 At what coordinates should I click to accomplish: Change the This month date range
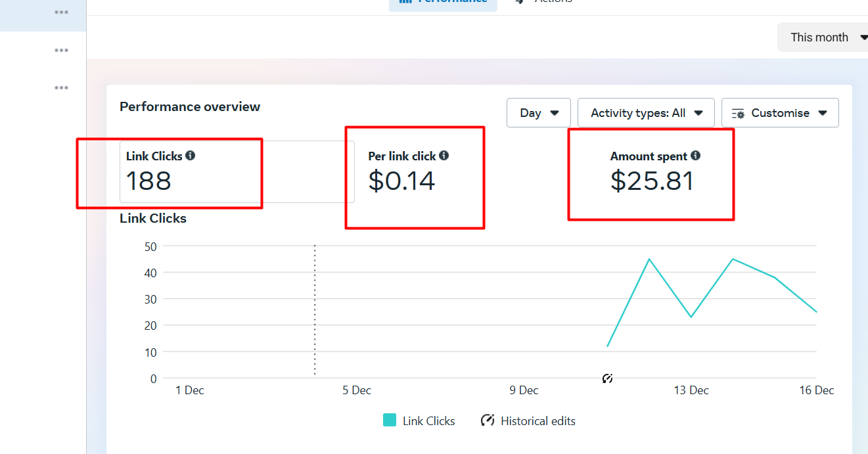coord(824,37)
